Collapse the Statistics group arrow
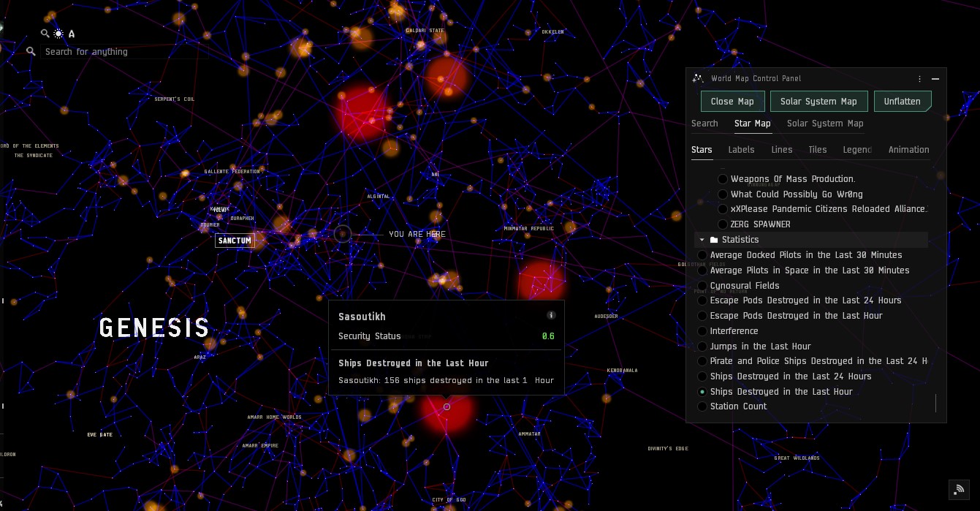This screenshot has height=511, width=980. [702, 240]
